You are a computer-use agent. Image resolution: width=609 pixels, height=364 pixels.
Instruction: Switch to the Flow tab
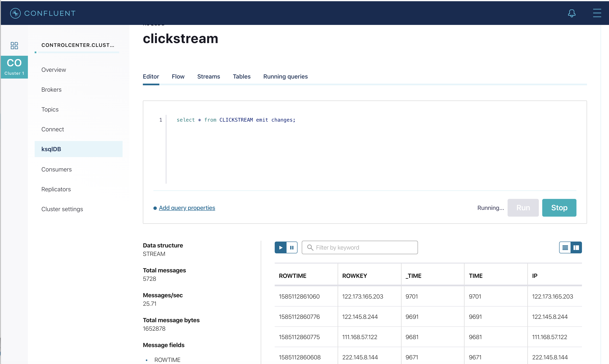click(x=178, y=76)
